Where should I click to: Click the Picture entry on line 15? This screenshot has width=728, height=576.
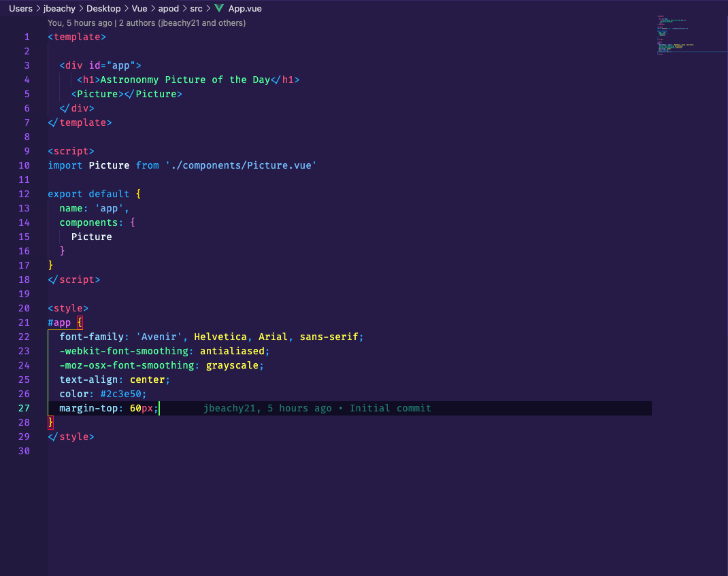(x=91, y=237)
